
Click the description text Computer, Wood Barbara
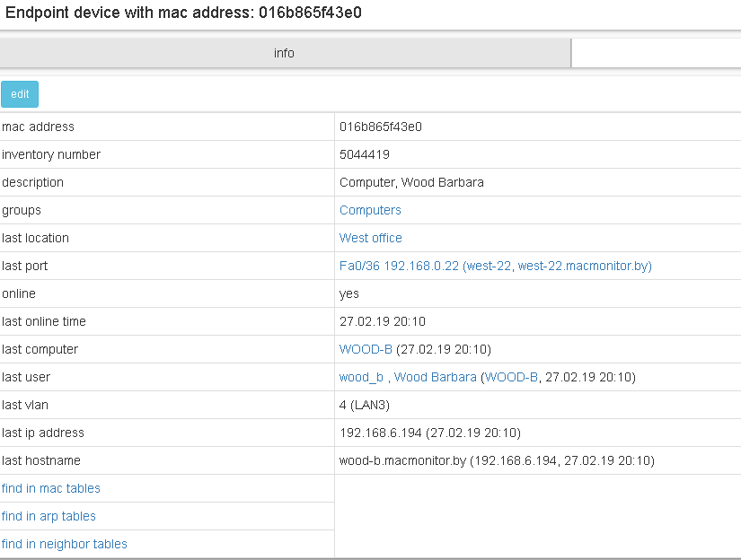(x=411, y=182)
